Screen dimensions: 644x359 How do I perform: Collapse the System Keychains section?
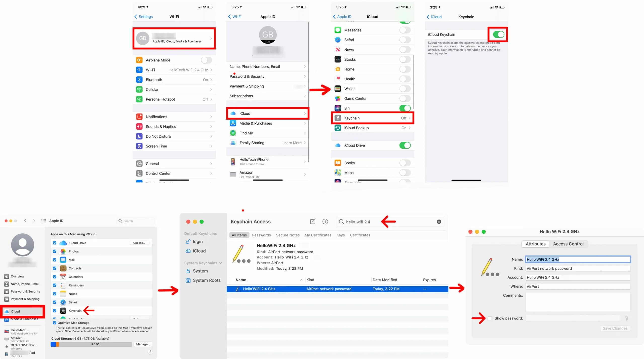pyautogui.click(x=221, y=263)
